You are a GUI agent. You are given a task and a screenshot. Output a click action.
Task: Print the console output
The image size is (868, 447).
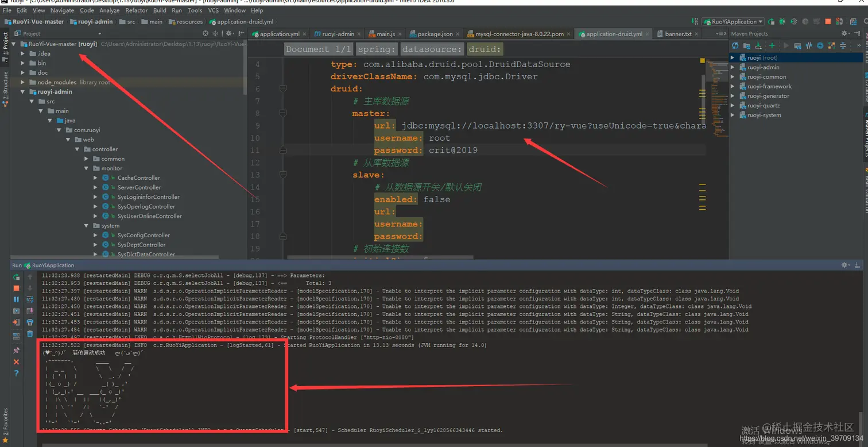coord(30,322)
